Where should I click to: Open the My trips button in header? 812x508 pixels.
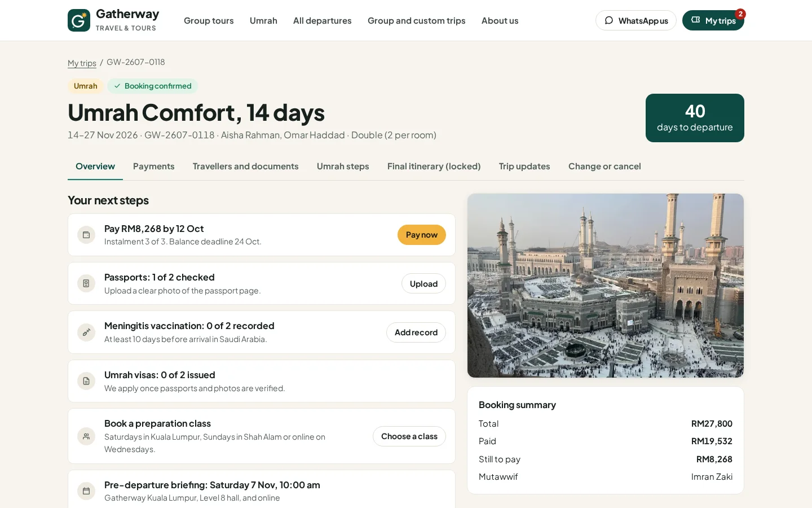point(713,20)
